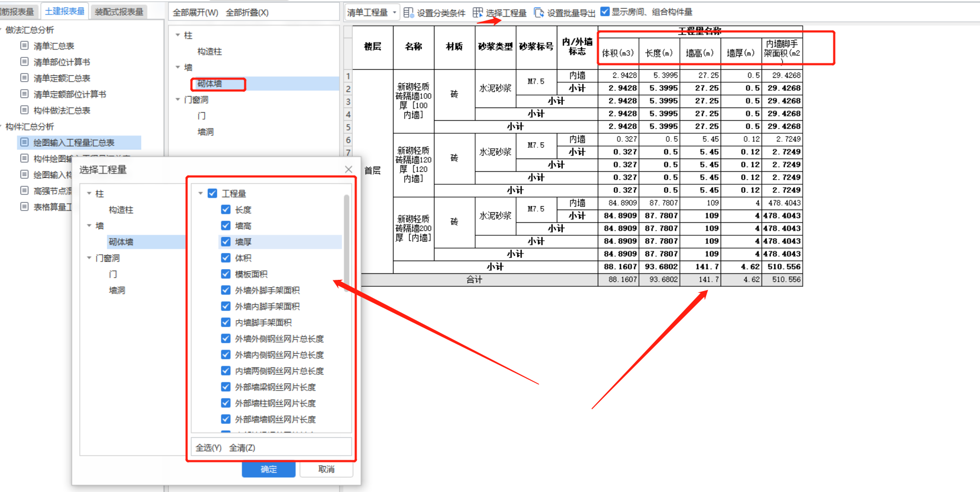This screenshot has width=980, height=492.
Task: Select 墙洞 in the dialog tree
Action: coord(117,290)
